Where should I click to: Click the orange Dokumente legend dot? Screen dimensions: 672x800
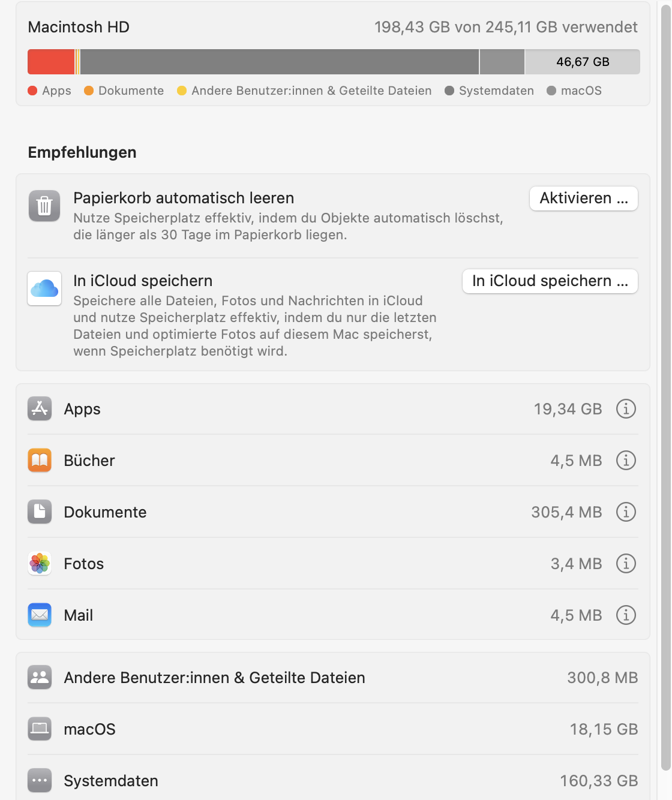(x=89, y=91)
